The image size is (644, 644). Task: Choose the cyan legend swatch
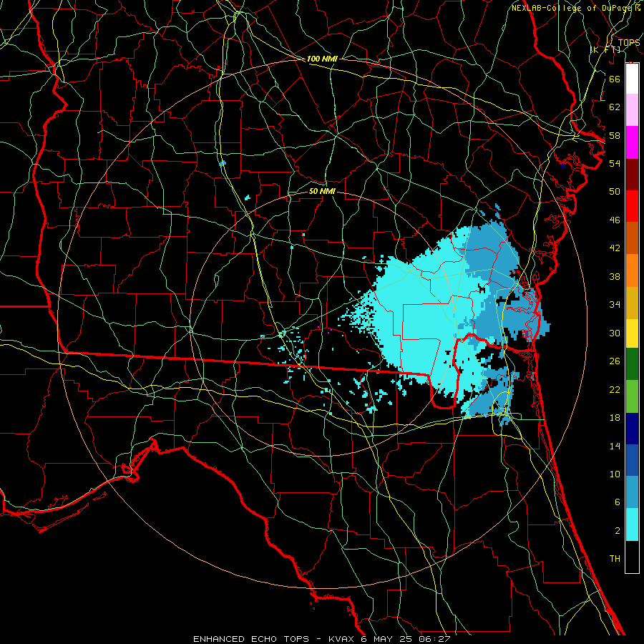click(632, 525)
